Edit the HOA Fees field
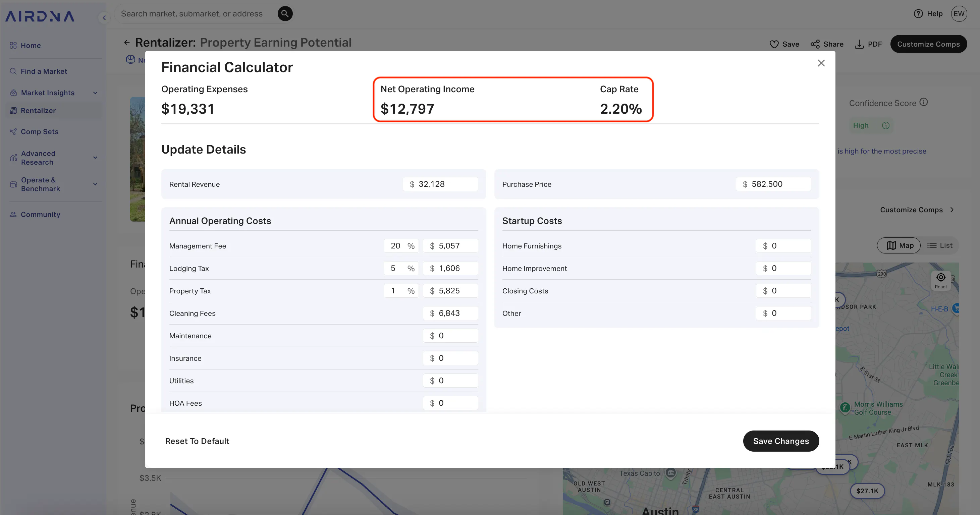Image resolution: width=980 pixels, height=515 pixels. click(x=450, y=403)
